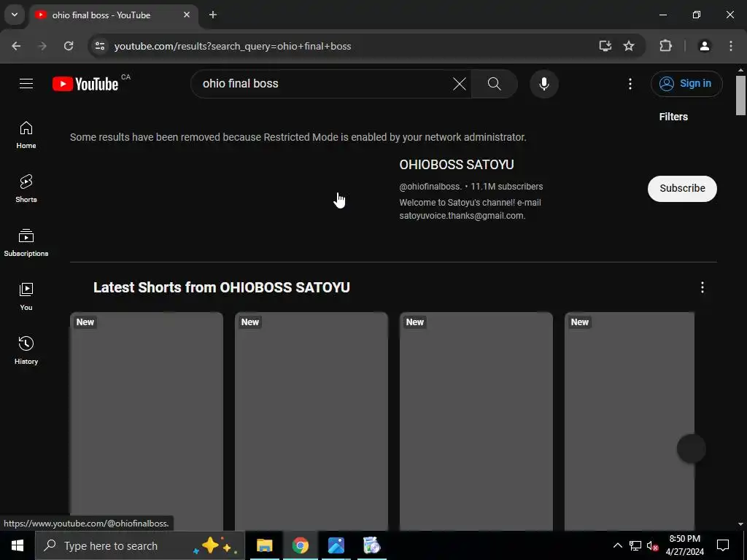Open the first New Shorts thumbnail

pos(146,421)
